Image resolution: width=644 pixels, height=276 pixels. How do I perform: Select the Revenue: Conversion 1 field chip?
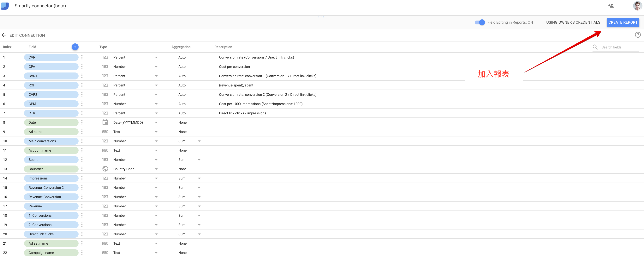(x=51, y=197)
